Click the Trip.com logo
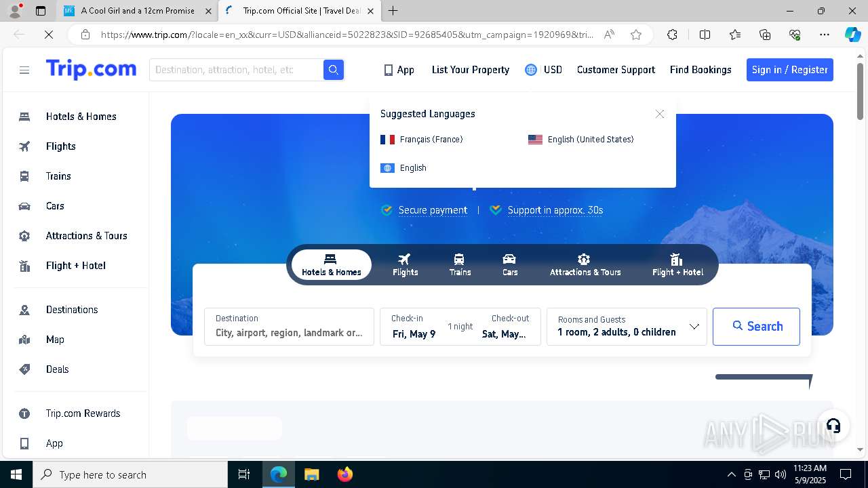 click(x=91, y=69)
